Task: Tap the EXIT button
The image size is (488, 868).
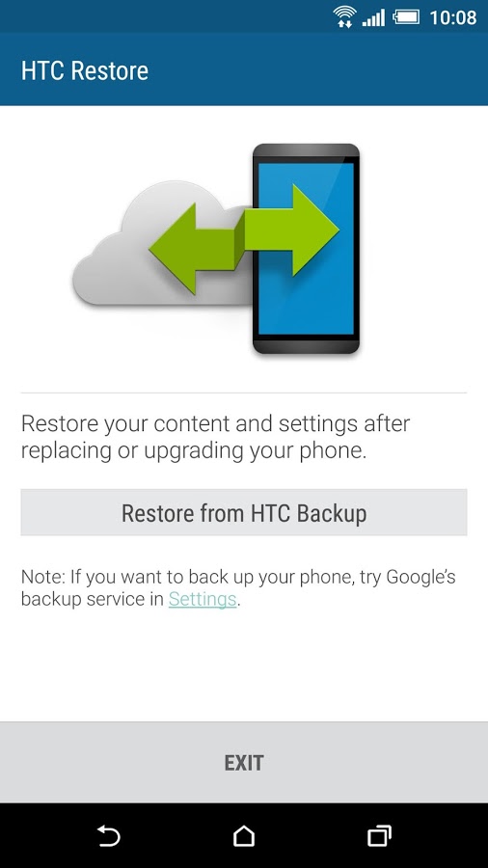Action: (x=244, y=763)
